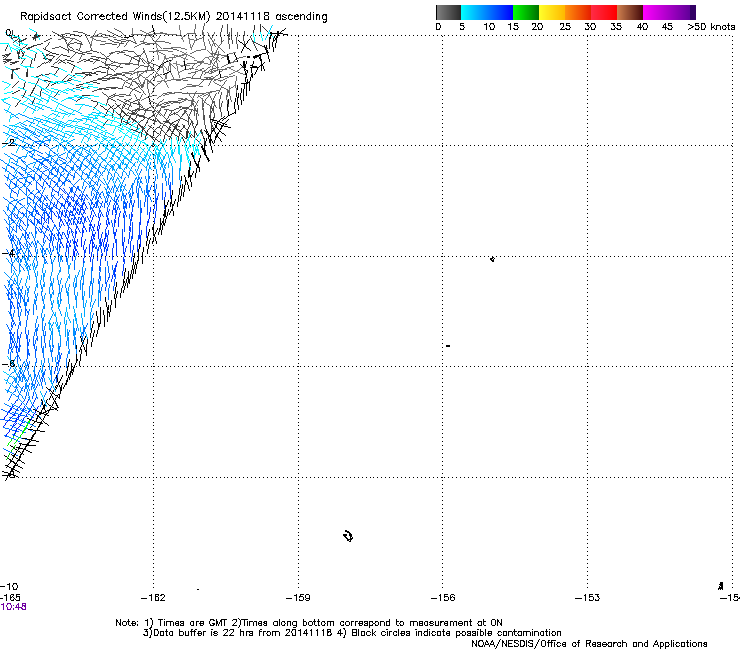
Task: Click the 'Times are GMT' note line
Action: 309,623
